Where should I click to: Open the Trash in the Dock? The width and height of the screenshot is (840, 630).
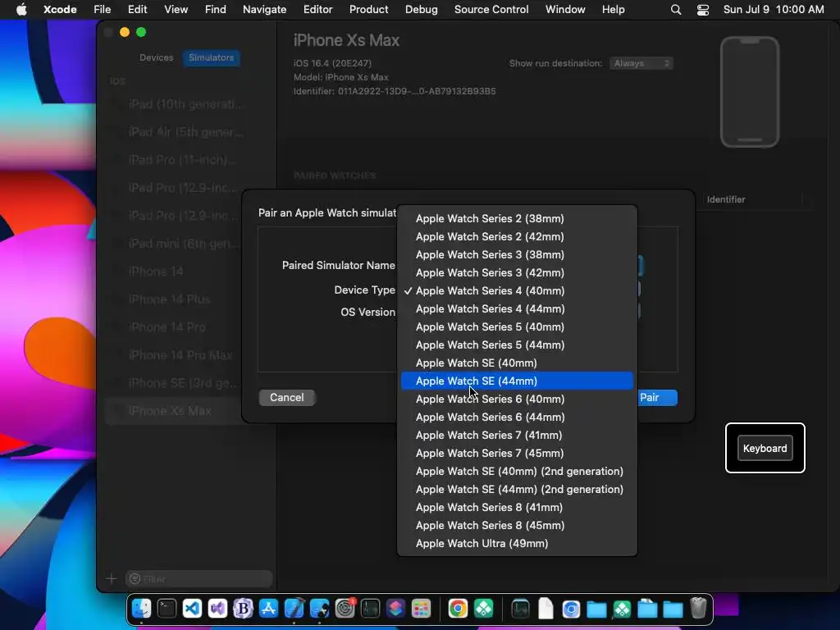tap(698, 609)
